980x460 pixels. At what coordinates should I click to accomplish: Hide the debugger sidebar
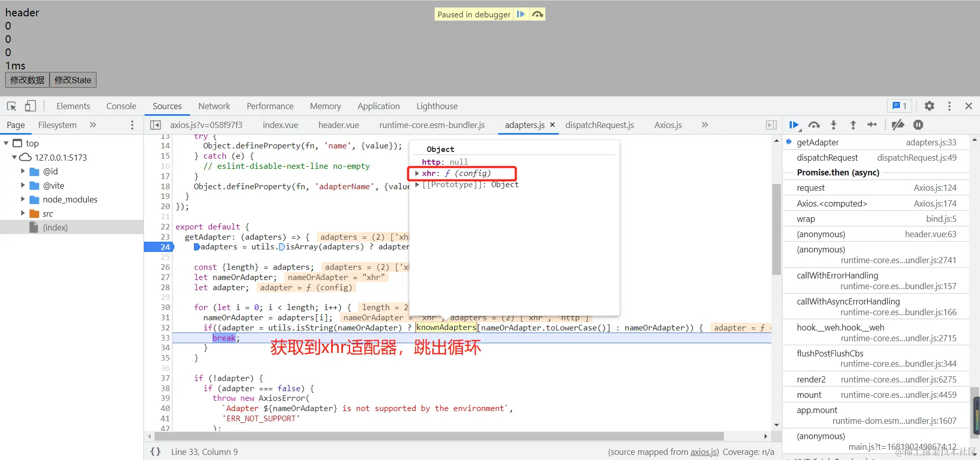point(771,125)
